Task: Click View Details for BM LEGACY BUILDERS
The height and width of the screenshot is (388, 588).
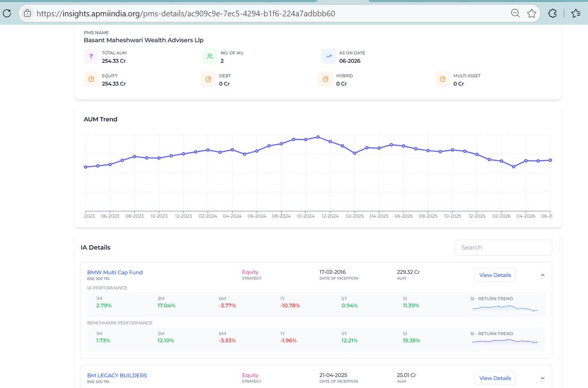Action: [495, 378]
